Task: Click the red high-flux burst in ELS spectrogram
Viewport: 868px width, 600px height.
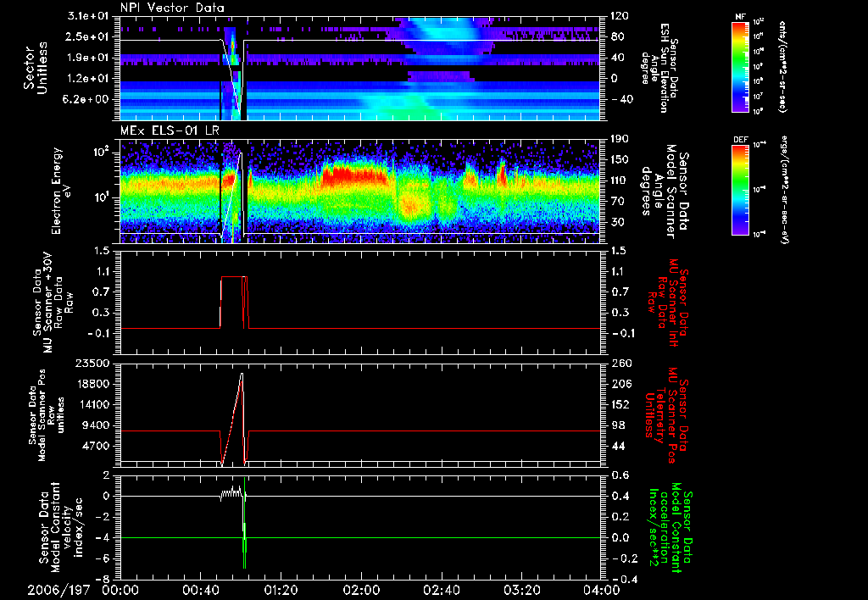Action: (x=354, y=176)
